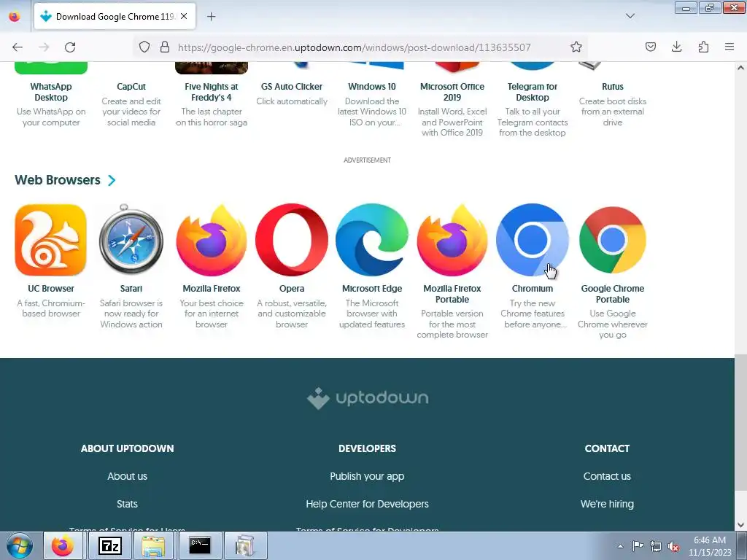
Task: Open the taskbar clock and date
Action: (710, 546)
